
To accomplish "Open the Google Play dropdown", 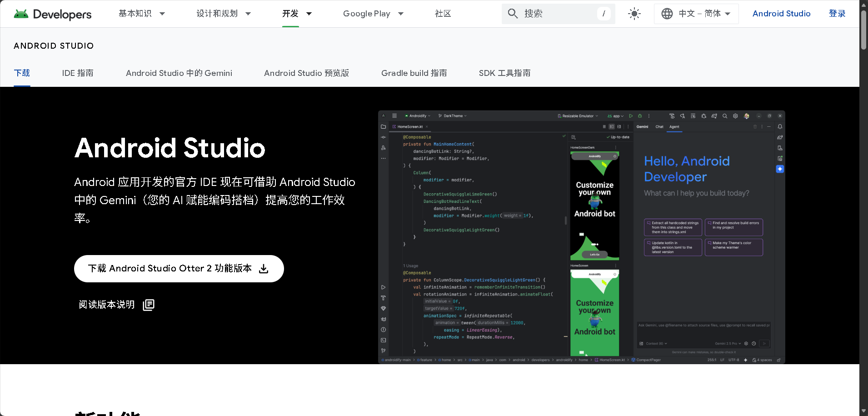I will click(373, 14).
